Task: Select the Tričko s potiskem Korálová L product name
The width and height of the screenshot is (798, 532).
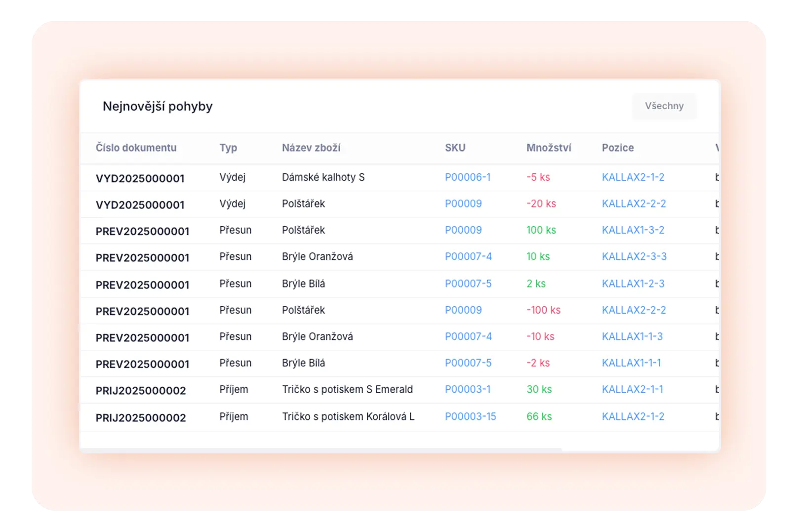Action: 348,417
